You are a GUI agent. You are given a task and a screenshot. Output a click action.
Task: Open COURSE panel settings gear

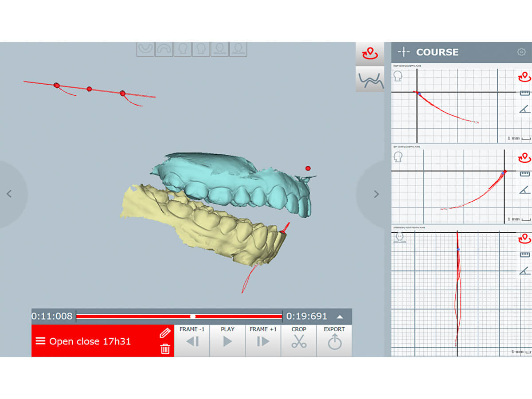tap(521, 52)
